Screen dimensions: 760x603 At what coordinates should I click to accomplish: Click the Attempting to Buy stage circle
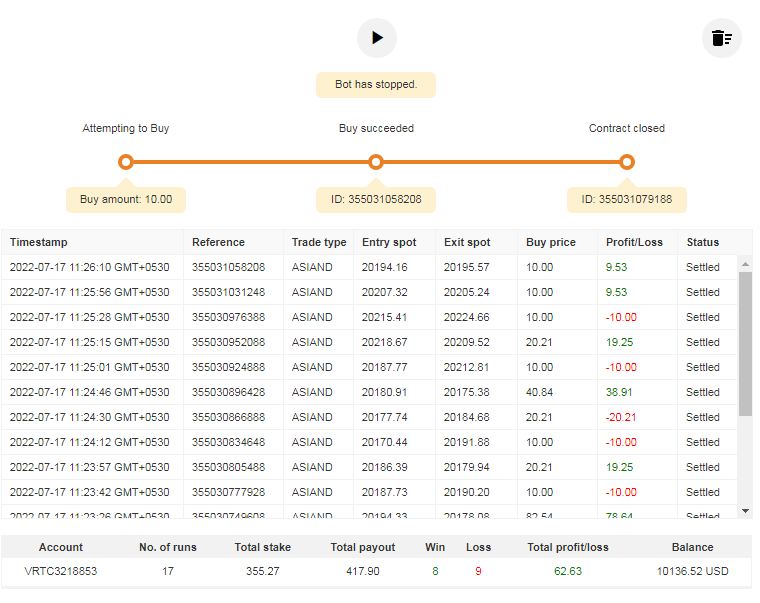(126, 162)
